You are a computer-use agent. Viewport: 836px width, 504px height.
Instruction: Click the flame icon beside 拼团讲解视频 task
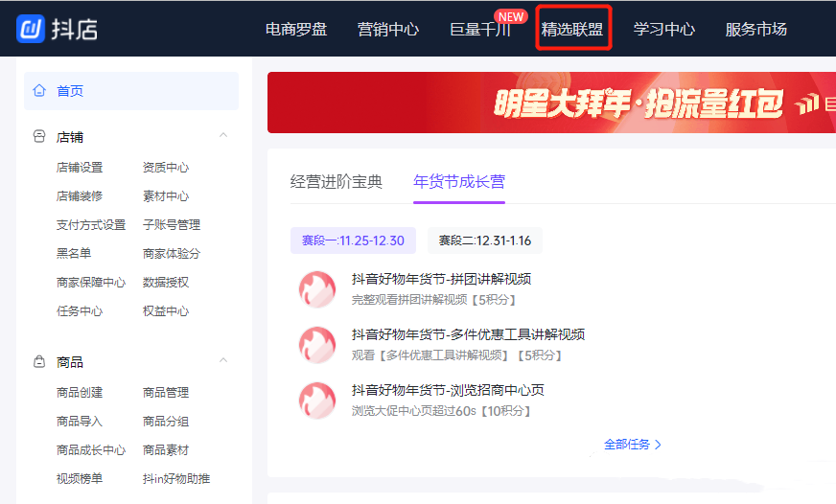click(317, 289)
